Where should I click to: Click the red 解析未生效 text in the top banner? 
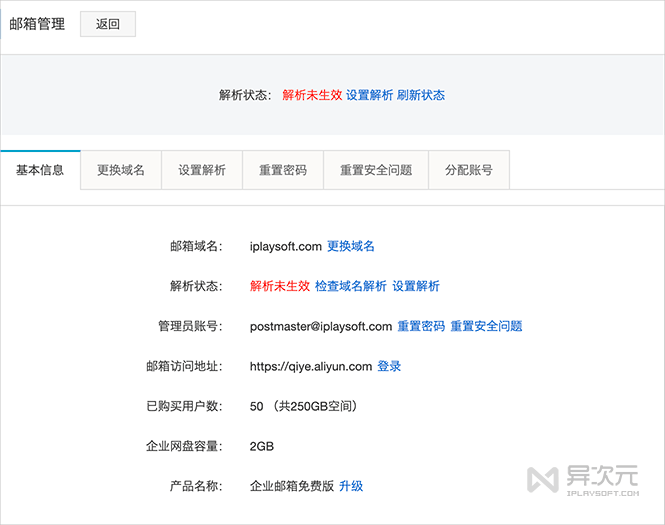point(312,95)
